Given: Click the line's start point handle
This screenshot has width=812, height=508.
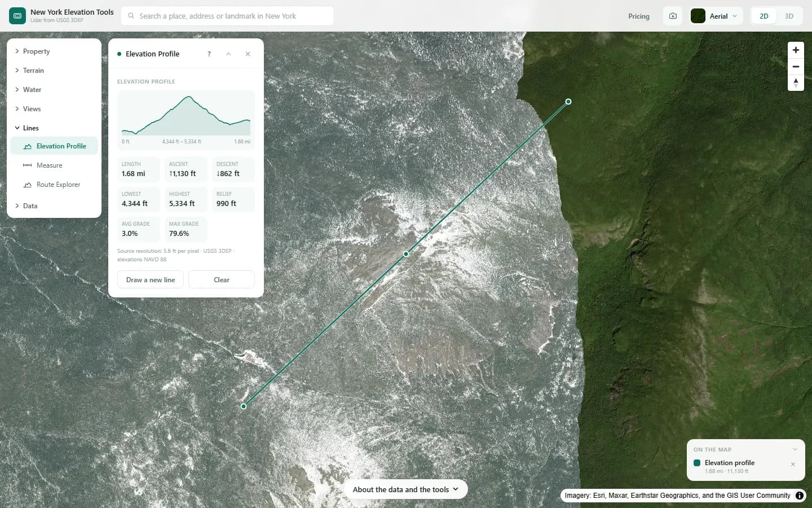Looking at the screenshot, I should click(x=244, y=406).
